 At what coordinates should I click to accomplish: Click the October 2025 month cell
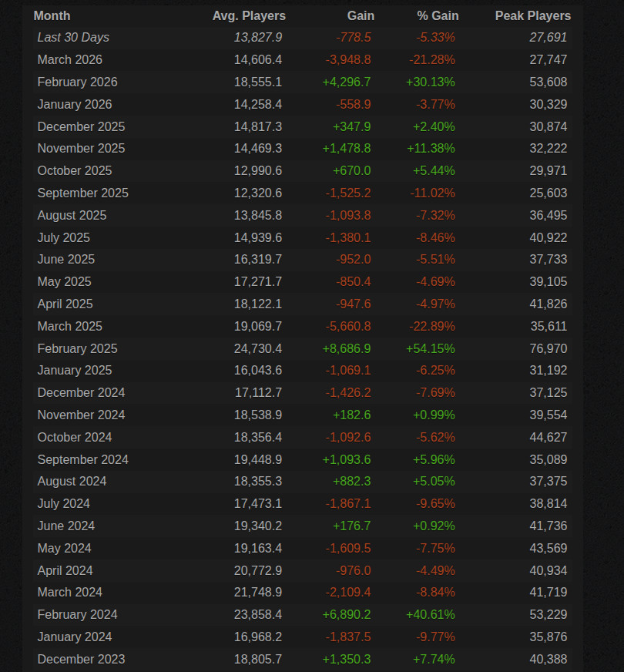pyautogui.click(x=75, y=170)
